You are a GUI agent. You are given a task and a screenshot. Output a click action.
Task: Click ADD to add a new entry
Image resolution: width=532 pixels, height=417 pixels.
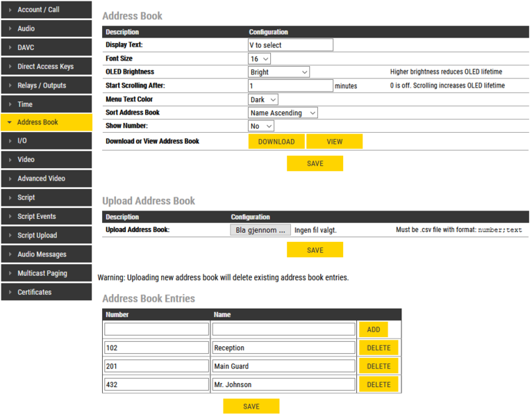click(x=373, y=329)
